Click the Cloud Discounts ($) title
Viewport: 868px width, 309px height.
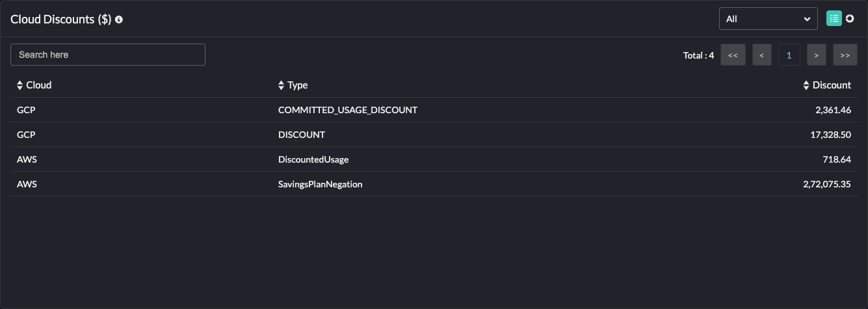point(61,20)
